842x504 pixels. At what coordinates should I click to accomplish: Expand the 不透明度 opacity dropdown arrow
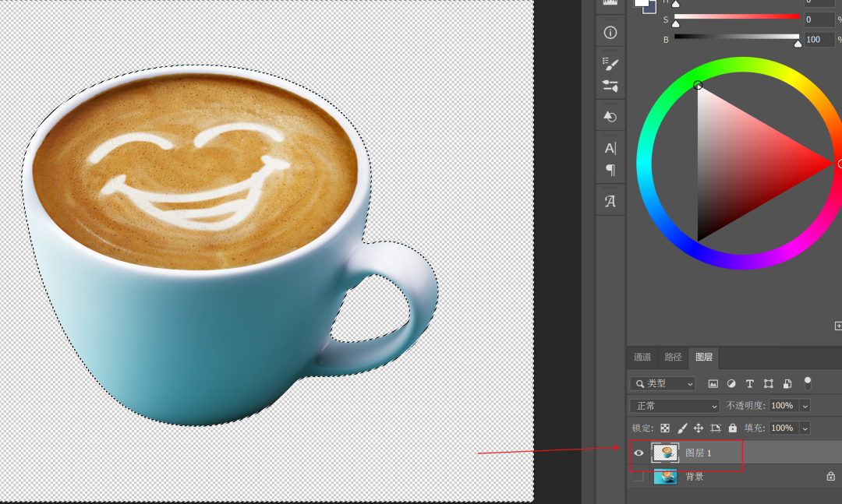coord(805,406)
